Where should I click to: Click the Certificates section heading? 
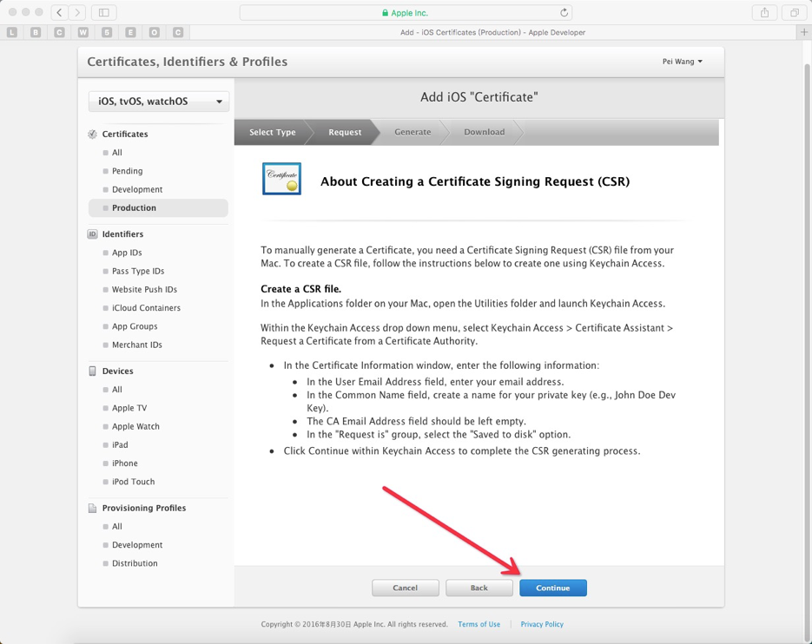125,134
